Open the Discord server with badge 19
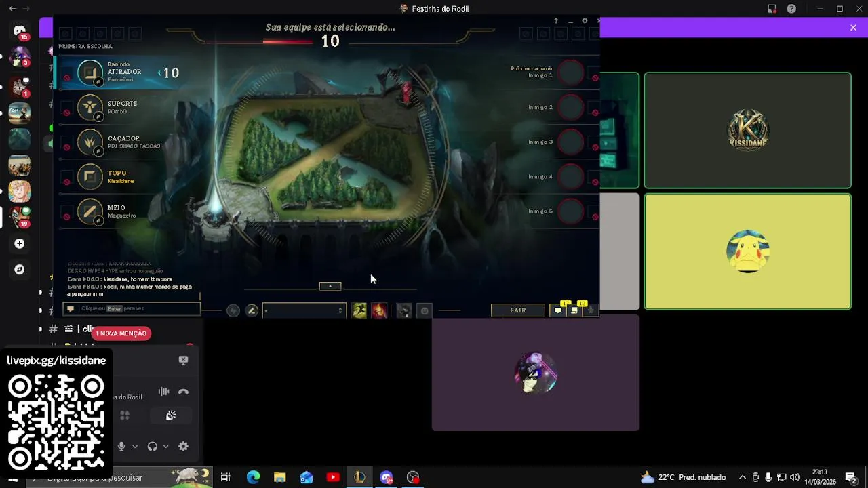 click(20, 217)
